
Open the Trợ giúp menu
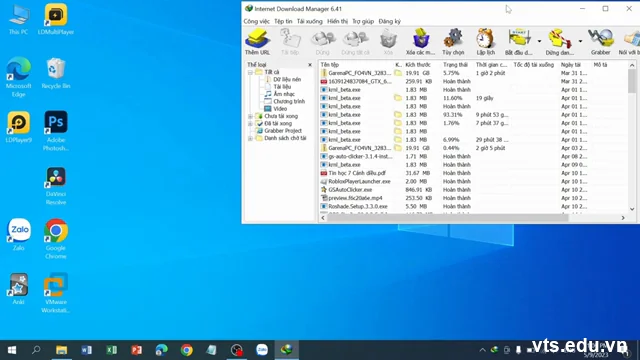pyautogui.click(x=363, y=21)
